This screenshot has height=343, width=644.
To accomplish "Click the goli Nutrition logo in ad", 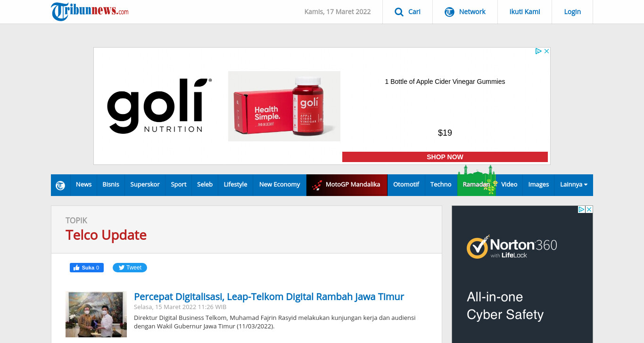I will point(159,106).
